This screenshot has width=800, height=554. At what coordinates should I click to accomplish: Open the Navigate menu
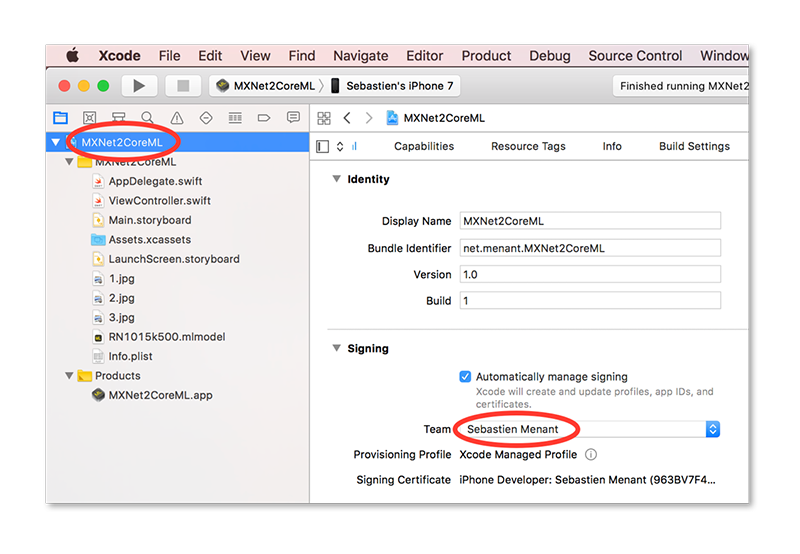tap(361, 56)
